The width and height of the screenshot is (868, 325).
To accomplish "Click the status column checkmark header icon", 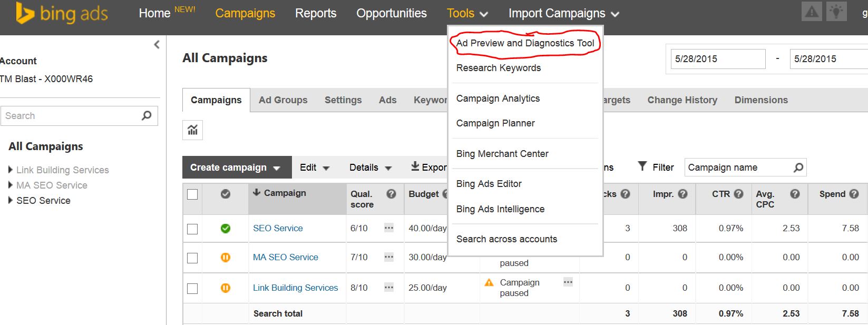I will point(226,194).
